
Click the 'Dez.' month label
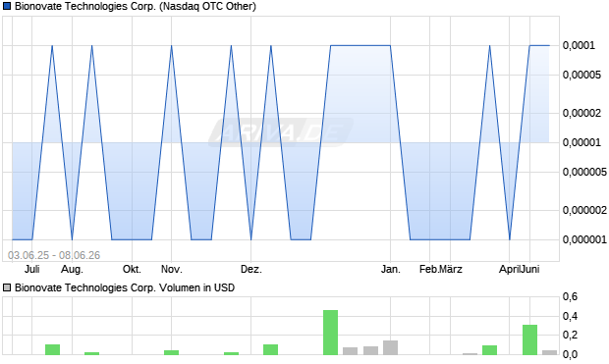[251, 269]
